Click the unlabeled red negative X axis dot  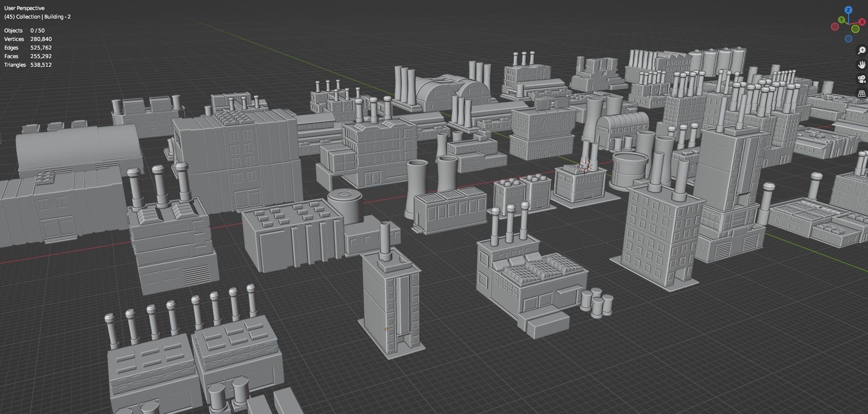click(835, 27)
